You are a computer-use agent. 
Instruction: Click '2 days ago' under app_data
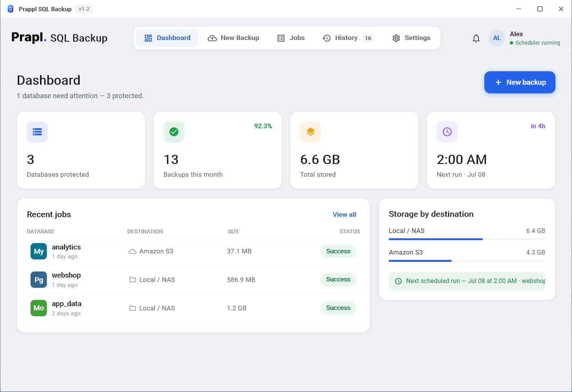click(66, 313)
